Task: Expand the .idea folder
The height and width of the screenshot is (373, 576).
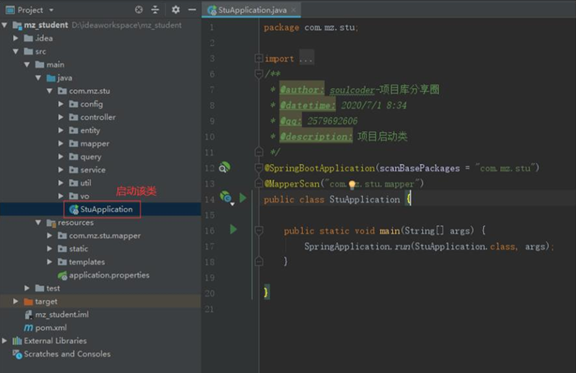Action: 15,38
